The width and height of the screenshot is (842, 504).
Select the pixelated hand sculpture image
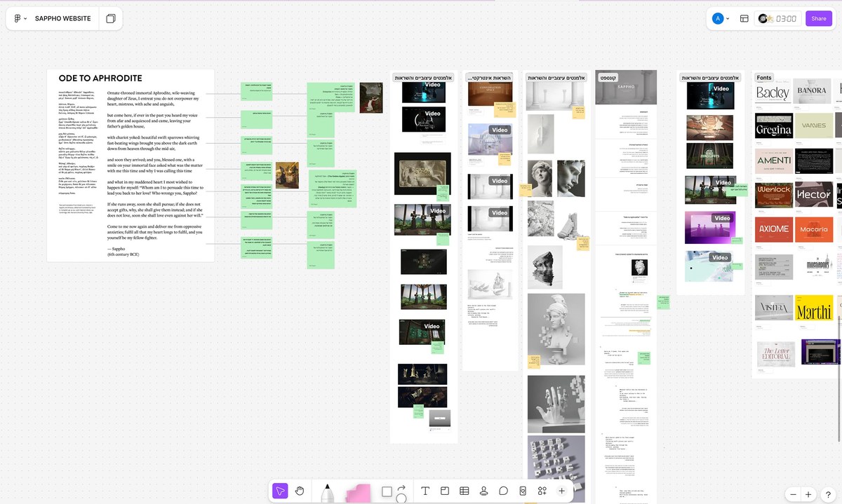tap(556, 404)
